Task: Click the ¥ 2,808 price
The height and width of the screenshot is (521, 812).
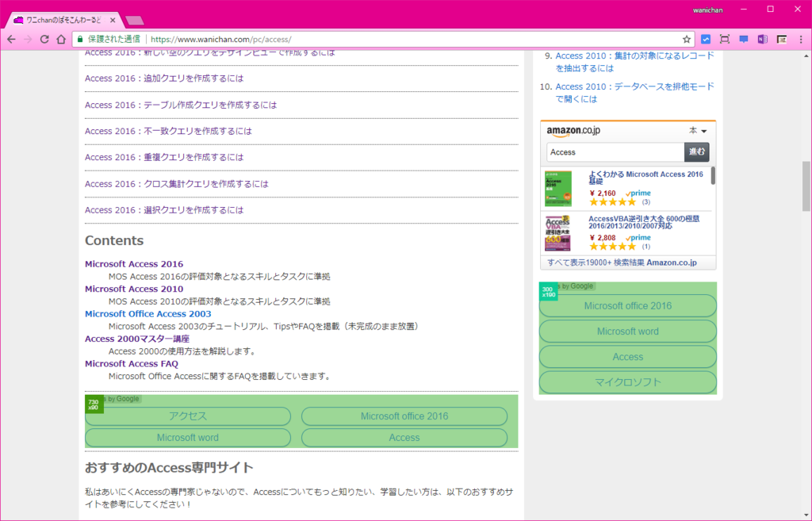Action: click(603, 238)
